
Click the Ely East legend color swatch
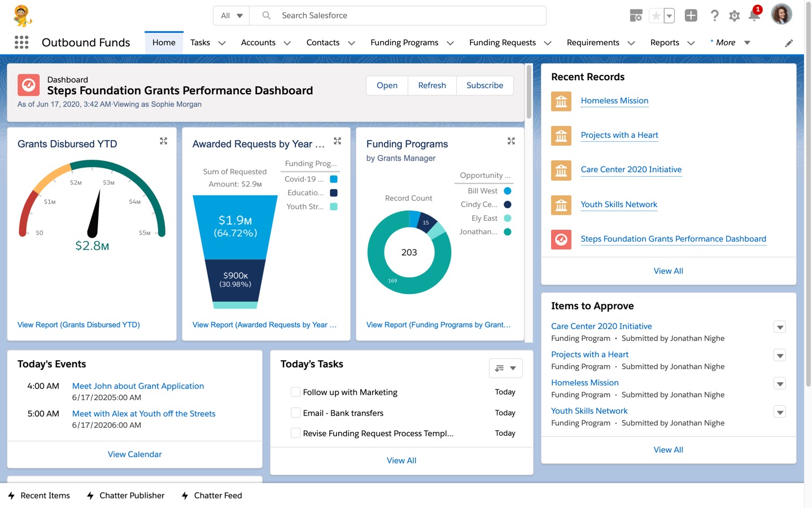[508, 218]
